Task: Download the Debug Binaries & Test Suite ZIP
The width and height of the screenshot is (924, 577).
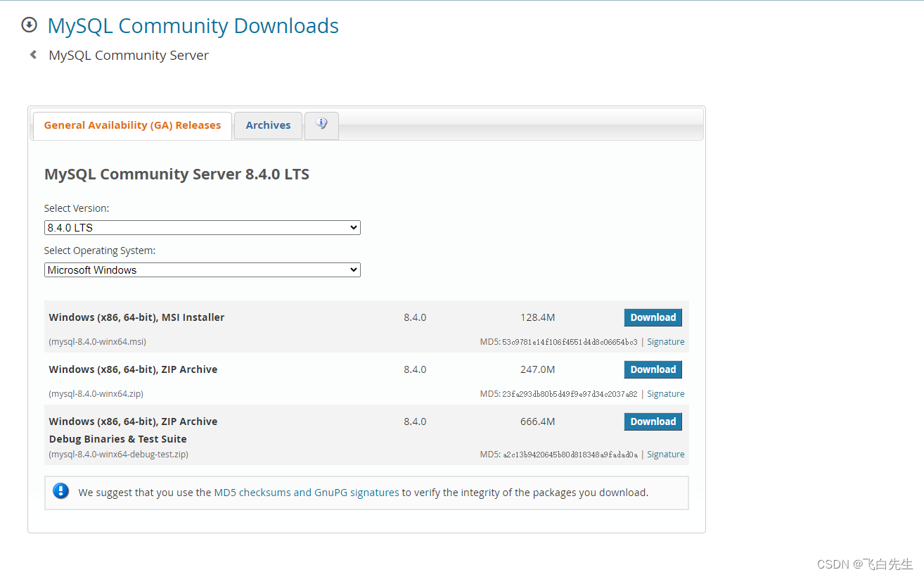Action: (653, 421)
